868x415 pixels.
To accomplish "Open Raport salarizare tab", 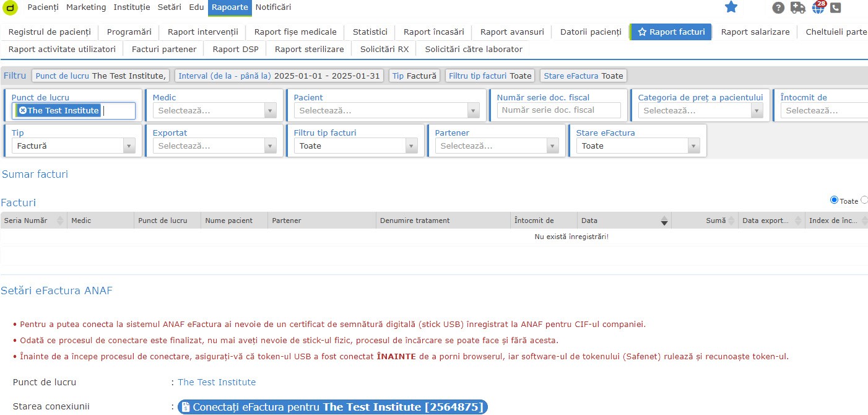I will click(x=755, y=32).
